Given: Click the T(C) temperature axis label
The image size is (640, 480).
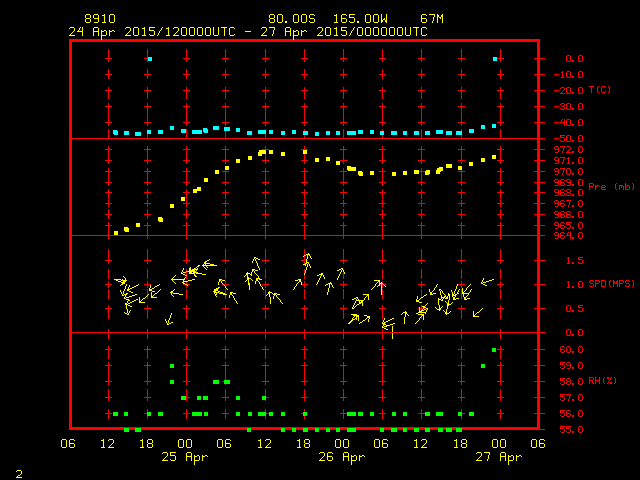Looking at the screenshot, I should tap(600, 90).
